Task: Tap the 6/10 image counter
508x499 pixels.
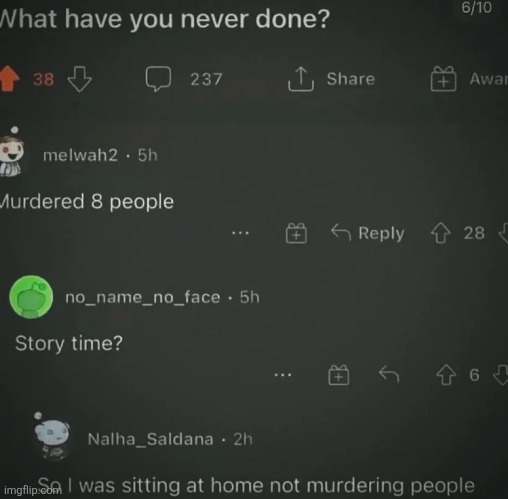Action: coord(476,7)
